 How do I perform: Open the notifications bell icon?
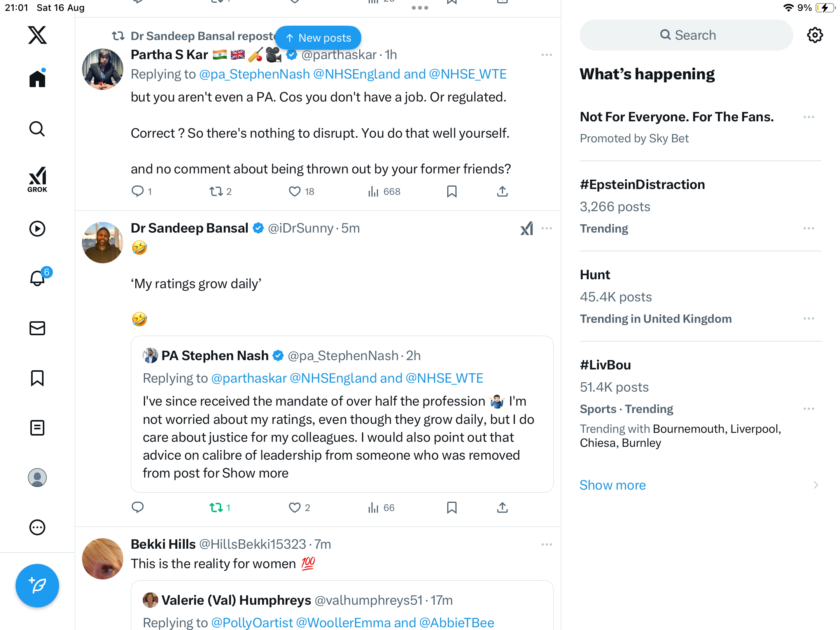[37, 278]
